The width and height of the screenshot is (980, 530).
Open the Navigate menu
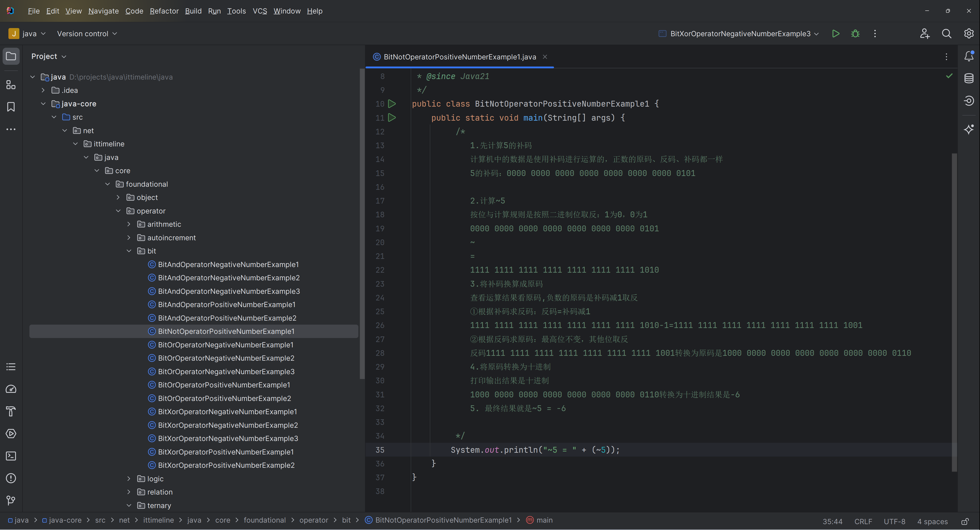(104, 11)
